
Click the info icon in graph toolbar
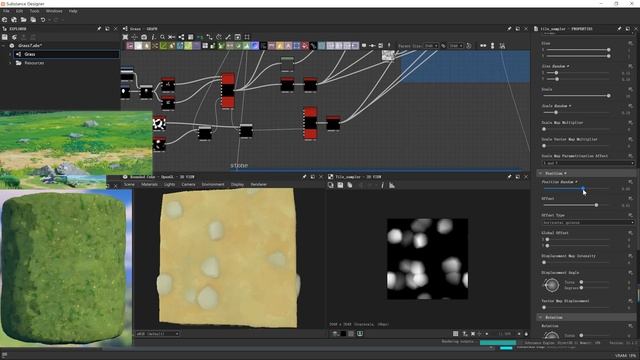coord(153,37)
